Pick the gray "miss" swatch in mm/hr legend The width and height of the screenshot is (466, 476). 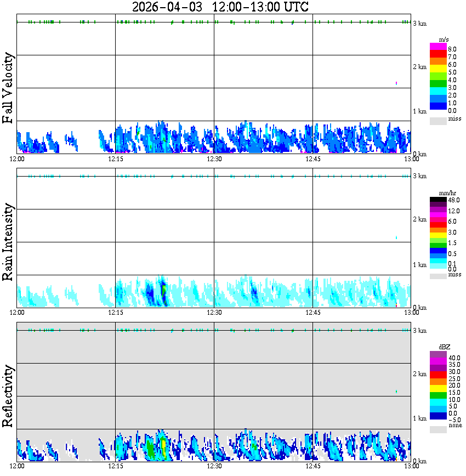pyautogui.click(x=438, y=276)
